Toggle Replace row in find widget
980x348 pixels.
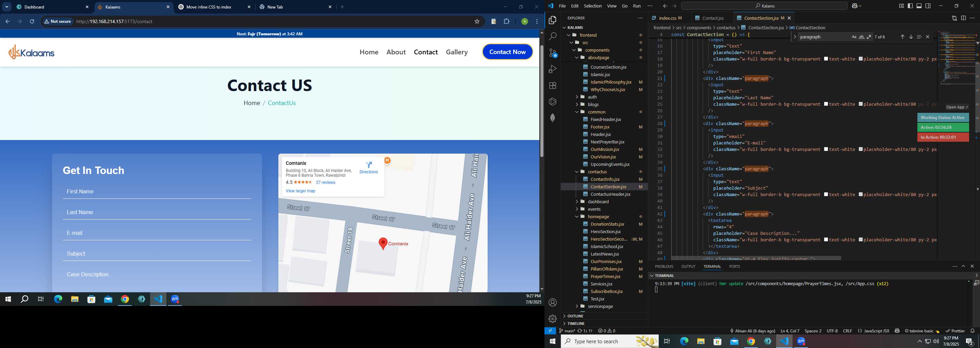pos(795,37)
